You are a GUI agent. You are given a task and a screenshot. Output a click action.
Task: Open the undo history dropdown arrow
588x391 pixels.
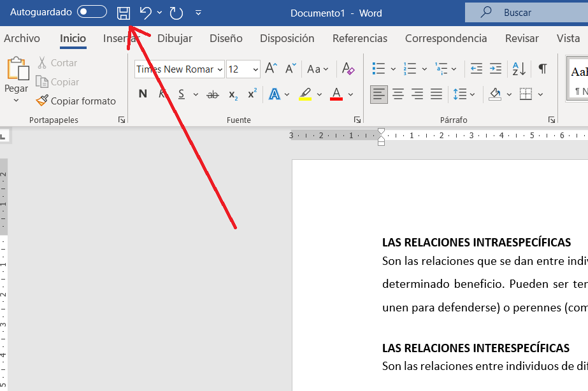point(159,13)
